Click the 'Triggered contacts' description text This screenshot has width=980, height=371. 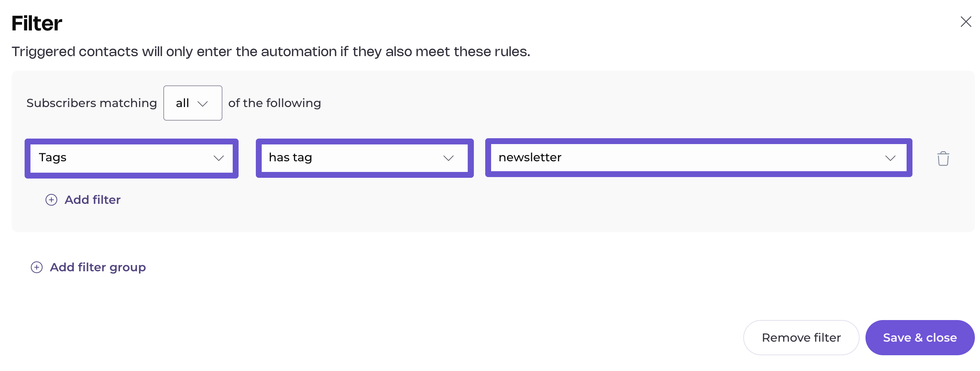[271, 52]
